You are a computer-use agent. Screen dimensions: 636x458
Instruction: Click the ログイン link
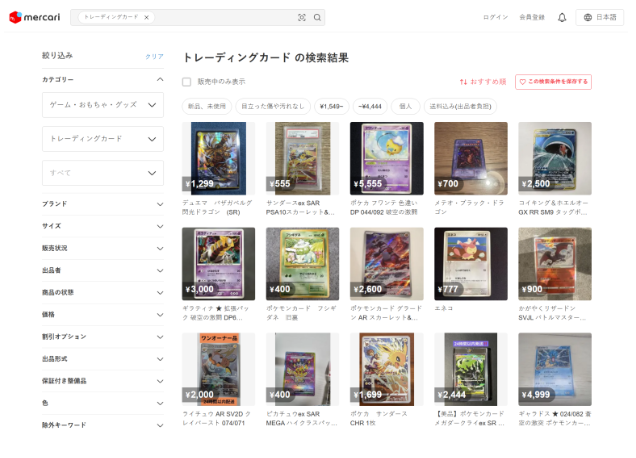coord(495,17)
